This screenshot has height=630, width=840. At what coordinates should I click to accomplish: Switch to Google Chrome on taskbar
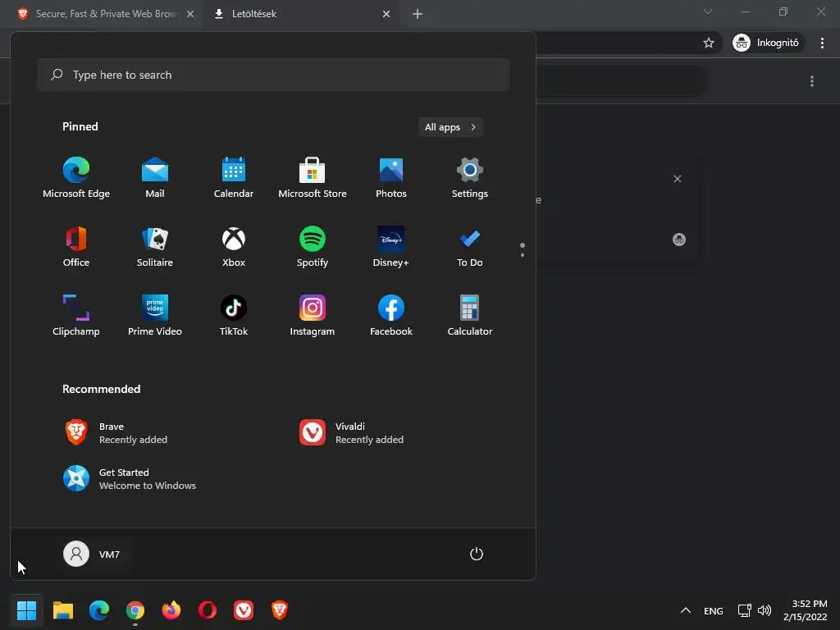pyautogui.click(x=135, y=610)
